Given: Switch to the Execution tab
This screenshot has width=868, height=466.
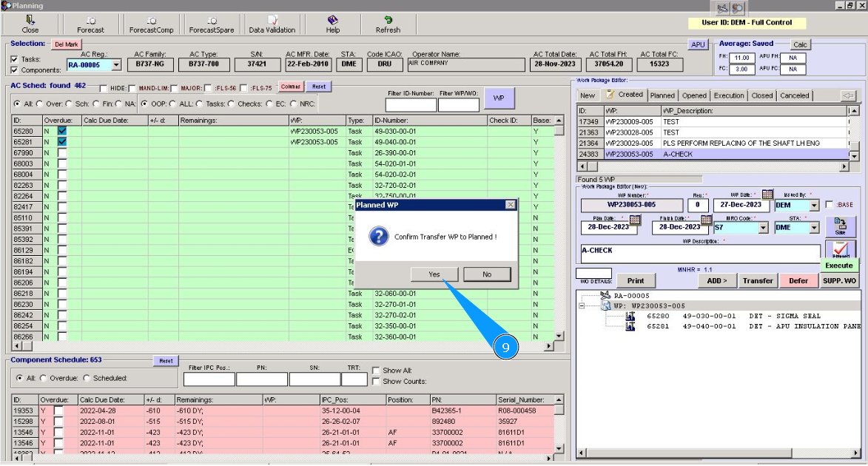Looking at the screenshot, I should point(729,95).
